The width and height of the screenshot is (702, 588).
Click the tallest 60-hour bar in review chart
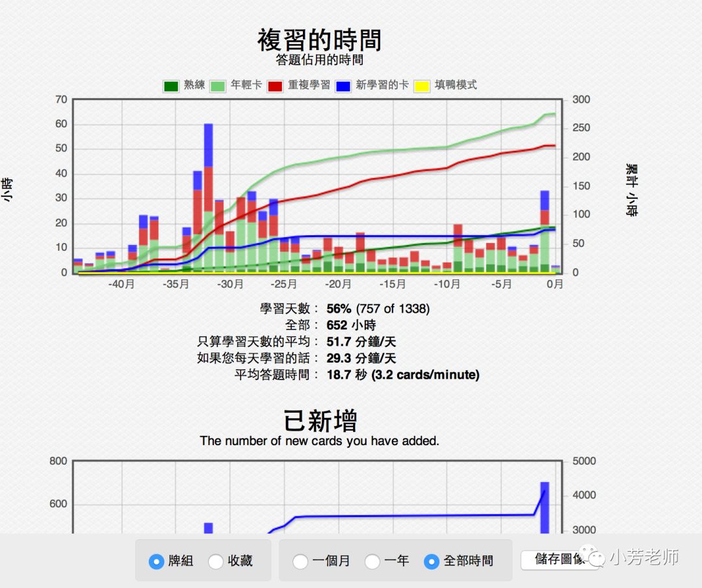point(208,198)
